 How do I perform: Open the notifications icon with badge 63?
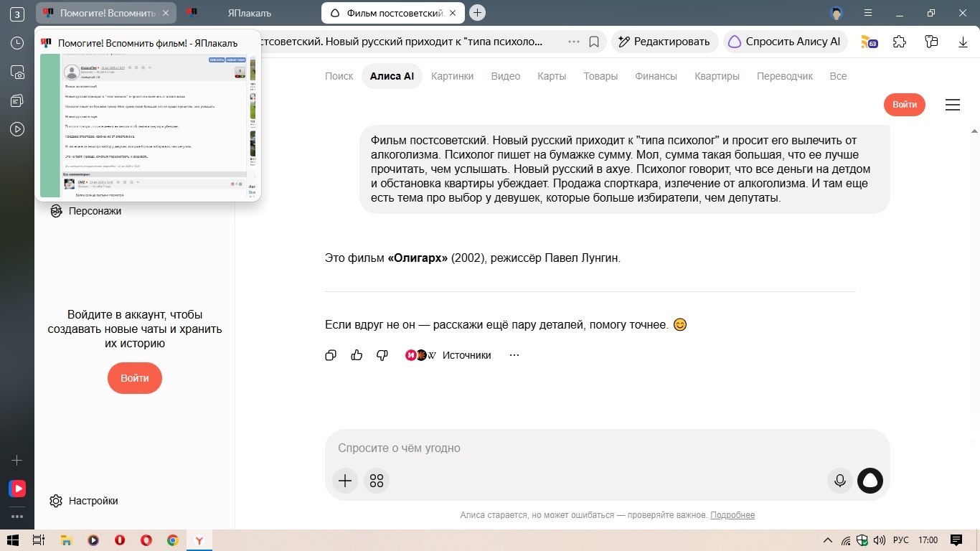click(x=869, y=42)
